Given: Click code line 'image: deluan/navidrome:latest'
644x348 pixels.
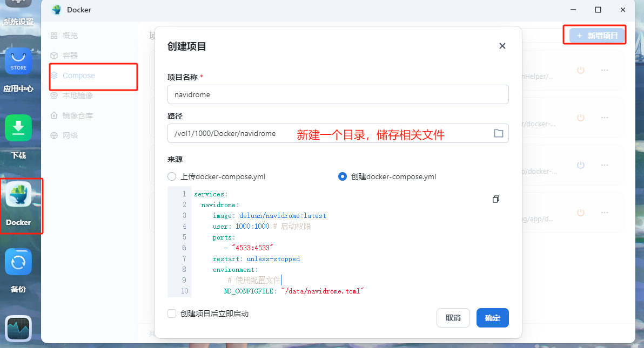Looking at the screenshot, I should point(270,216).
